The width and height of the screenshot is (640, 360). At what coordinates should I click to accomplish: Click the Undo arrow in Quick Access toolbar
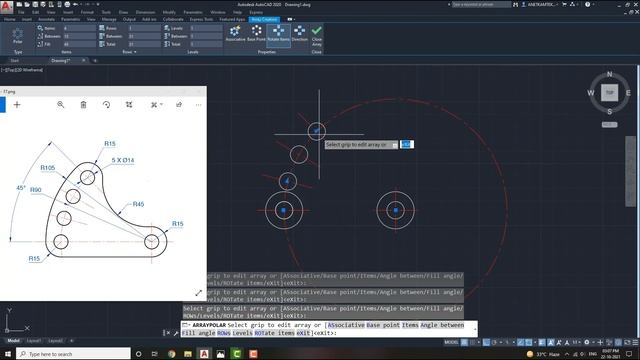pos(76,4)
